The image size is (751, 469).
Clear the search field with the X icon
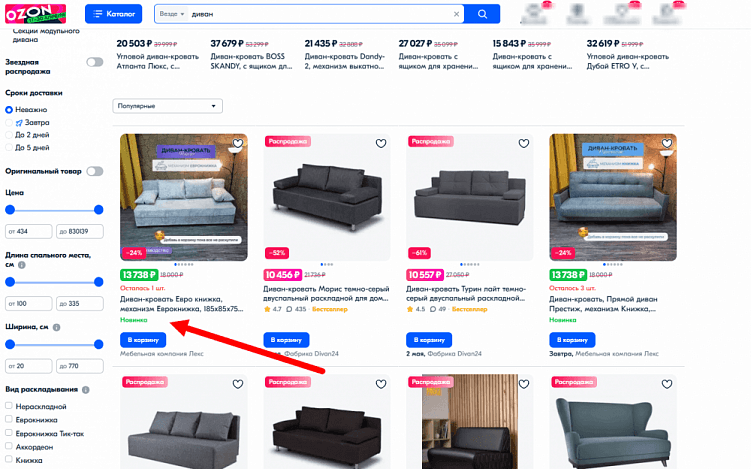pyautogui.click(x=456, y=14)
